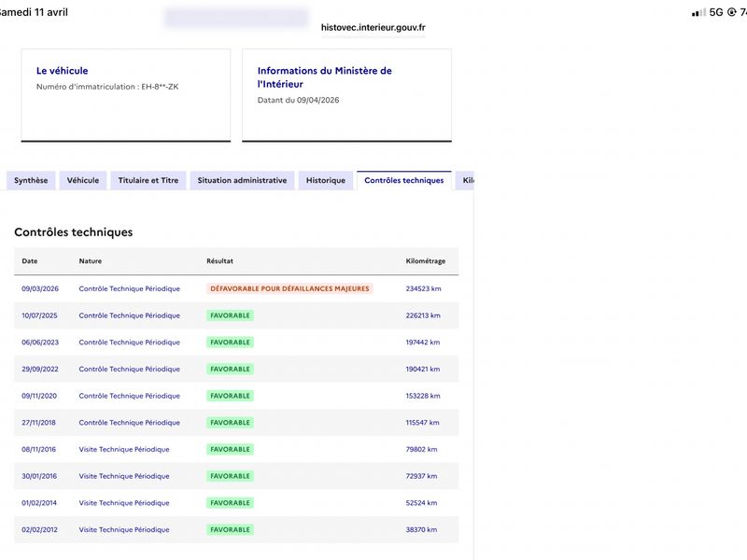Switch to the Véhicule tab
747x560 pixels.
tap(83, 180)
